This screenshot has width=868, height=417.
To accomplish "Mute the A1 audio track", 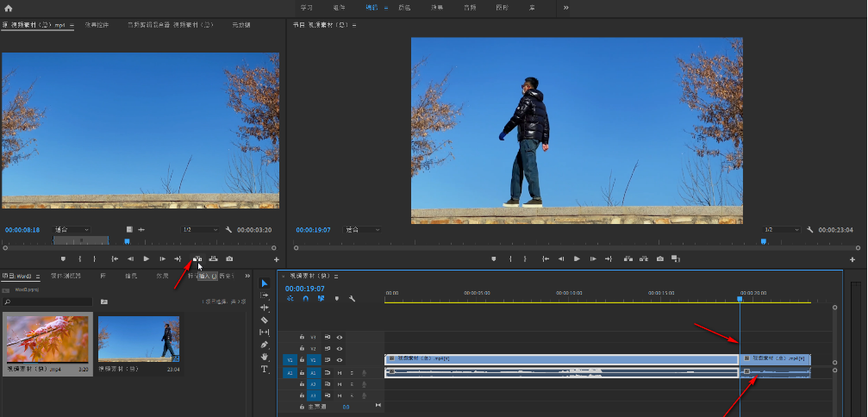I will [340, 372].
